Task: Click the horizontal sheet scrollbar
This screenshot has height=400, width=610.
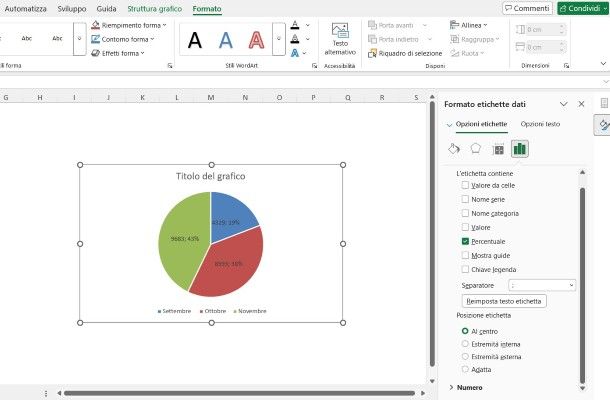Action: coord(240,393)
